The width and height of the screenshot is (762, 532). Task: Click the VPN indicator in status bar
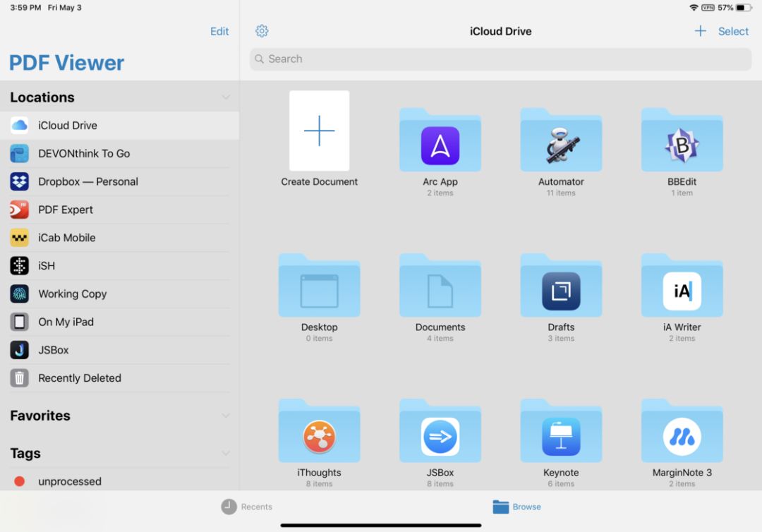pyautogui.click(x=708, y=8)
